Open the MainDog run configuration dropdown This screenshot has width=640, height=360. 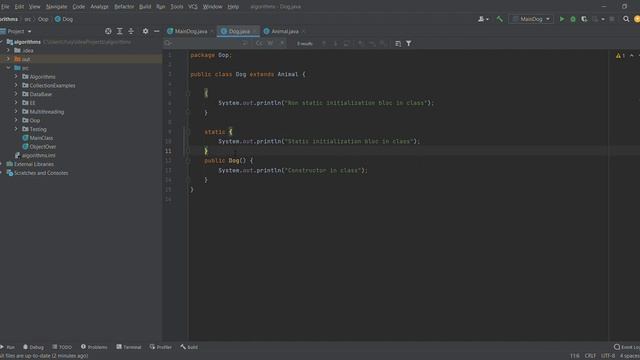point(531,19)
